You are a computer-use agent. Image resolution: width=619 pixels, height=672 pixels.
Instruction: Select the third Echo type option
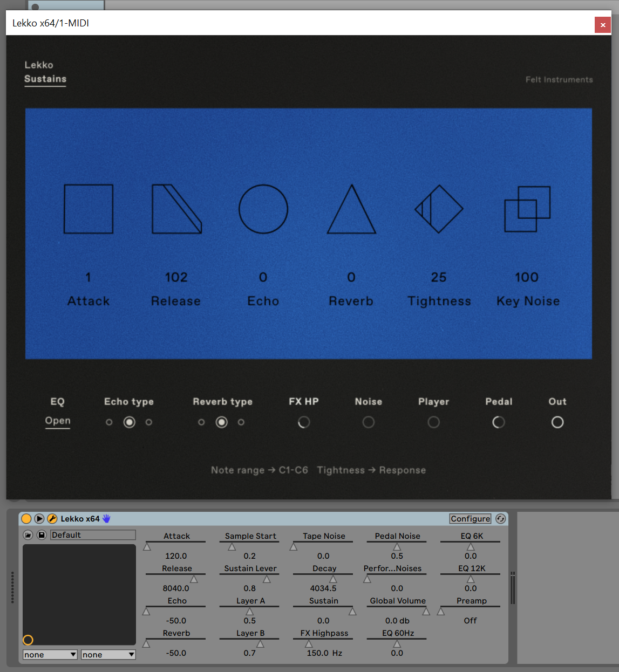click(149, 422)
